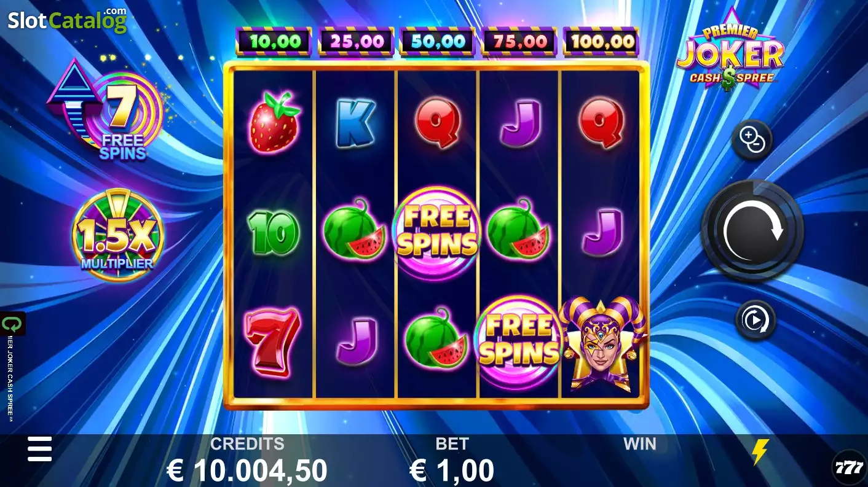The height and width of the screenshot is (487, 868).
Task: Select the 75,00 jackpot prize label
Action: [519, 42]
